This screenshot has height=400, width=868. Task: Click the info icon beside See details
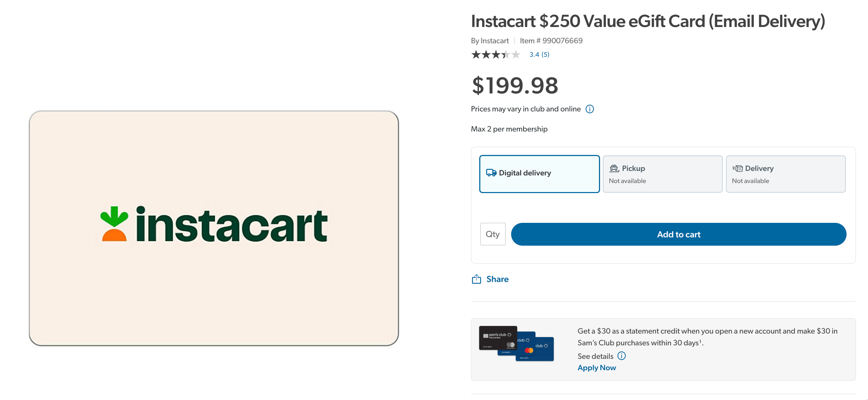(x=621, y=356)
